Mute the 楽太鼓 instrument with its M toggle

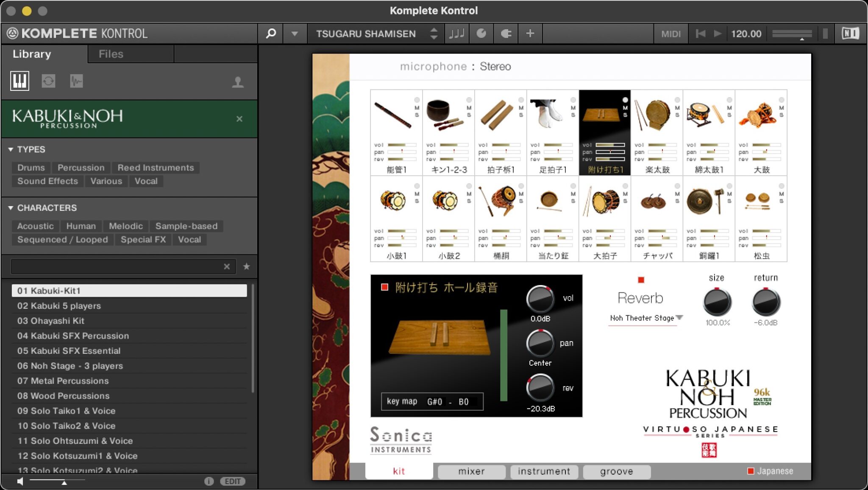click(677, 107)
